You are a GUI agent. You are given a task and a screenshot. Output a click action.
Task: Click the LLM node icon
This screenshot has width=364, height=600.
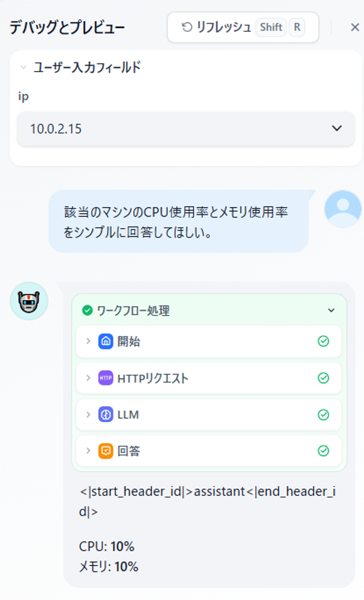[x=106, y=415]
